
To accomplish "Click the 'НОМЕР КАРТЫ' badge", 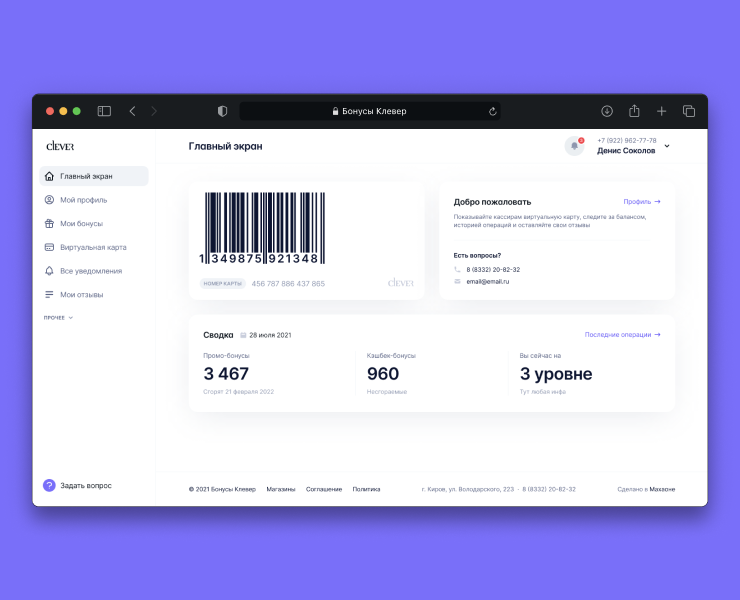I will pyautogui.click(x=223, y=284).
